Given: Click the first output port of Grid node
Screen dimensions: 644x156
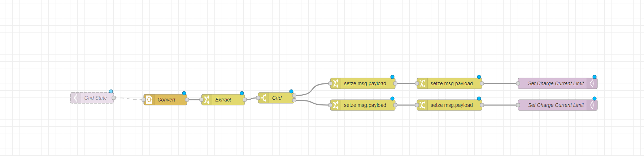Looking at the screenshot, I should coord(294,96).
